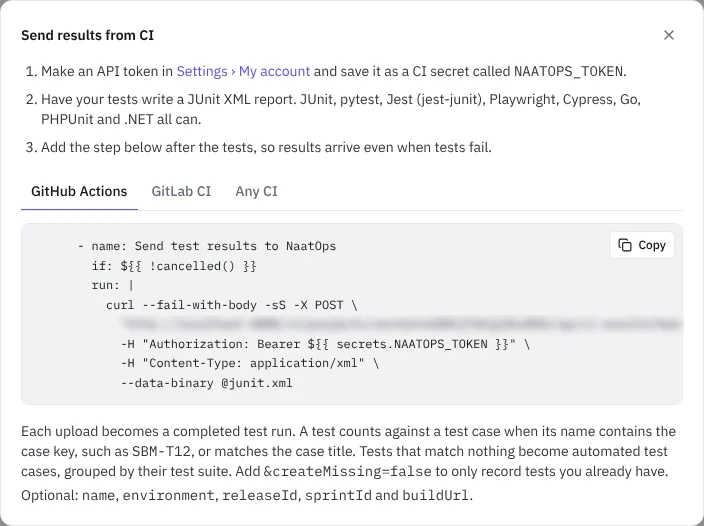Click the 'environment' optional parameter
The height and width of the screenshot is (526, 704).
coord(168,495)
